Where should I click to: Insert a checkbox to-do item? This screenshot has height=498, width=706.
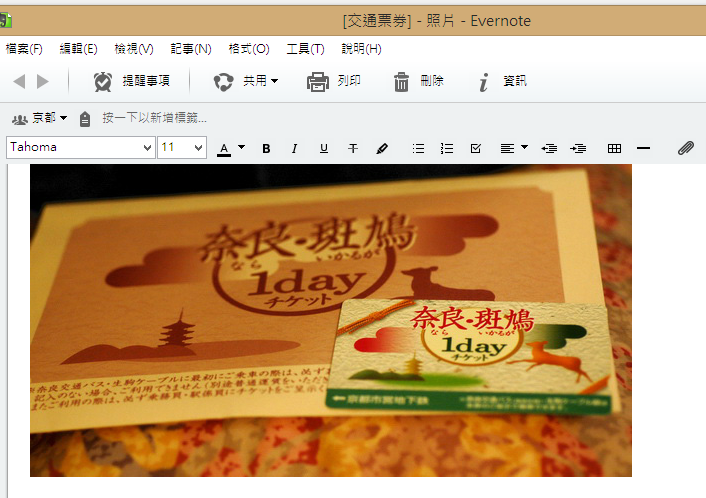click(x=476, y=149)
